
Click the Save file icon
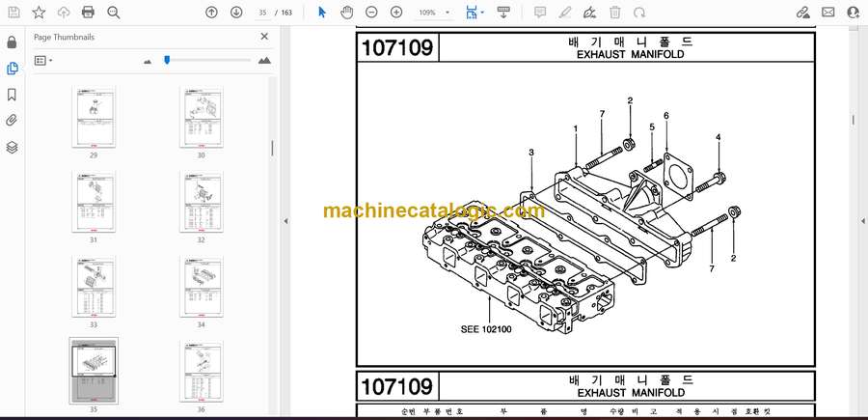coord(14,13)
